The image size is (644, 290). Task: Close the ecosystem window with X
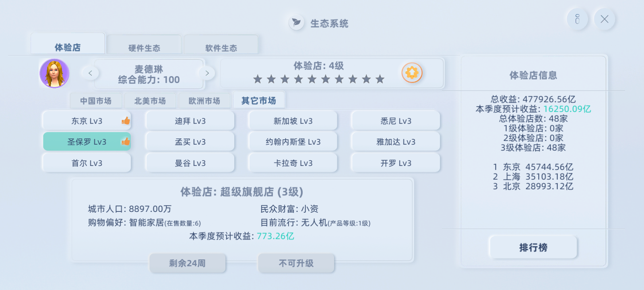(605, 19)
